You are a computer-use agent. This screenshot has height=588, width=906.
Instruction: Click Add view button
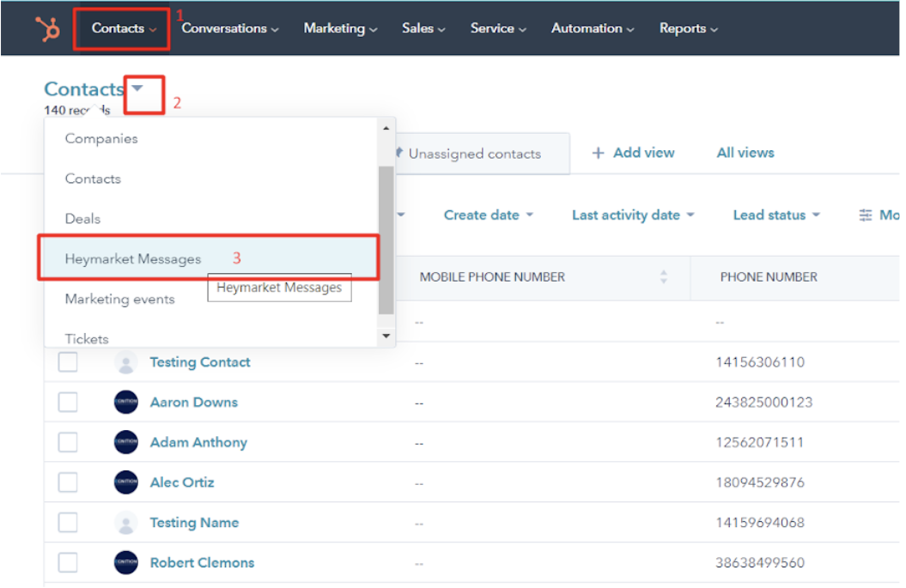[x=633, y=153]
